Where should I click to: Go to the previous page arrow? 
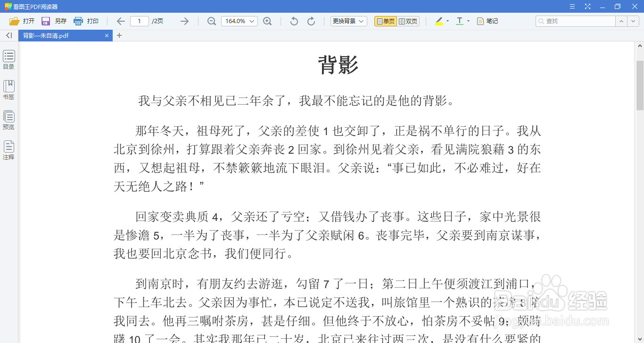click(x=121, y=21)
